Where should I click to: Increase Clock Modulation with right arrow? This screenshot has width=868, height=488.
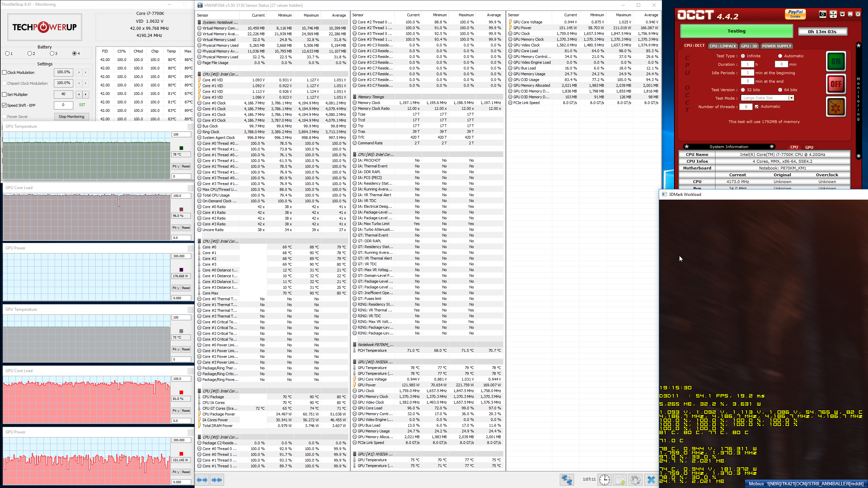[85, 73]
